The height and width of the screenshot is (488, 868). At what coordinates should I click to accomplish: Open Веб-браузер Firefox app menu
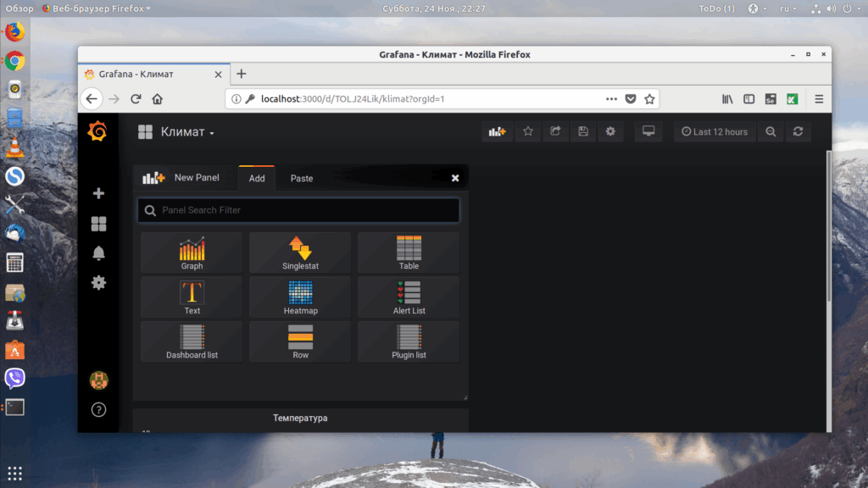point(97,8)
